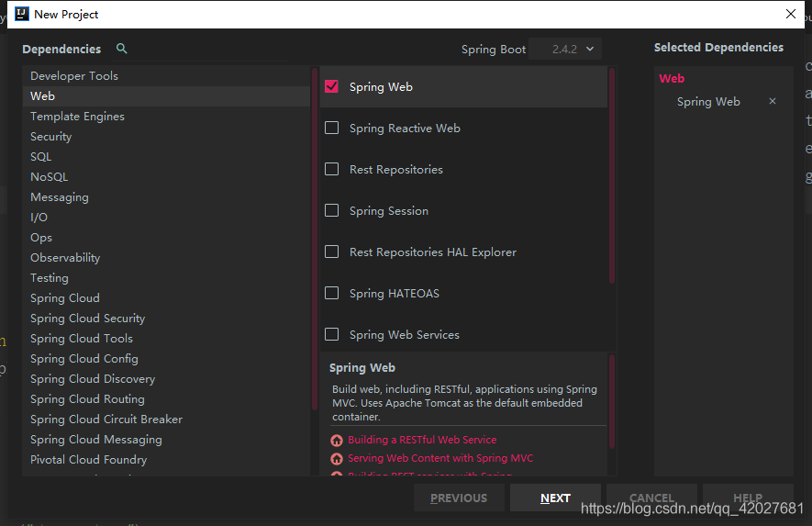Open Spring Cloud Messaging category
The image size is (812, 526).
[166, 440]
